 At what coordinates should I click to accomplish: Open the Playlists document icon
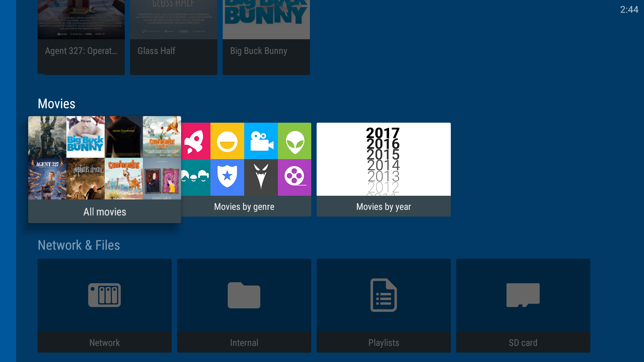[383, 295]
